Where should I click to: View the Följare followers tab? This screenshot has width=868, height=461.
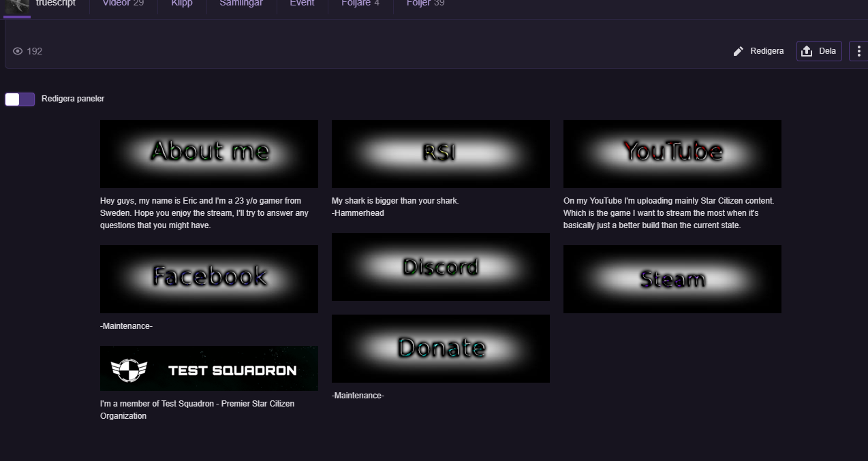pyautogui.click(x=360, y=3)
